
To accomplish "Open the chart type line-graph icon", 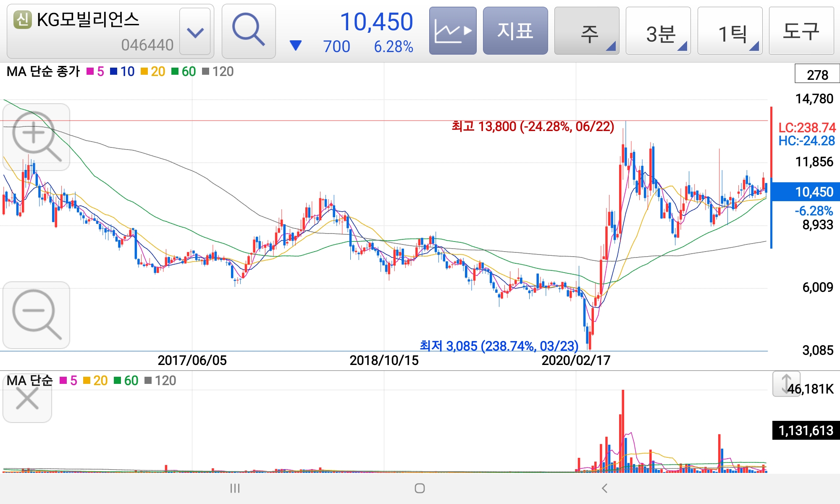I will 452,31.
